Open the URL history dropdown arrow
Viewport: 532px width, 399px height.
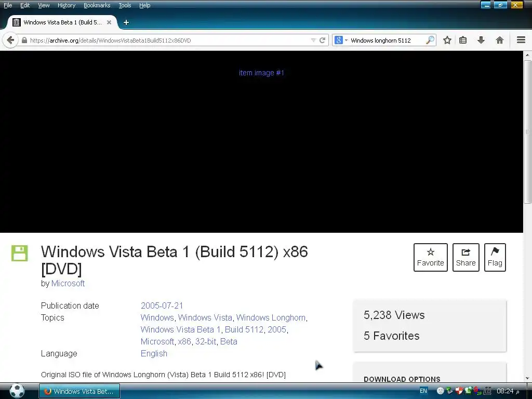point(313,41)
